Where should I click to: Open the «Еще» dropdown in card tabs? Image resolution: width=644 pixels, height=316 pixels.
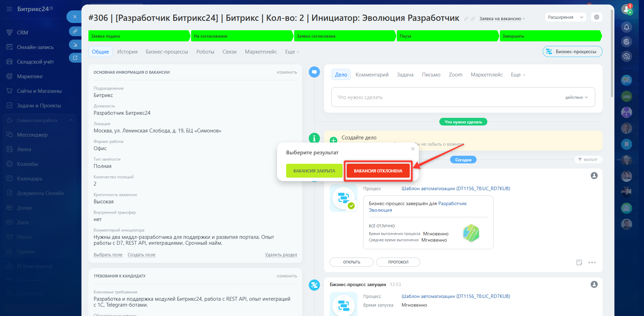point(292,52)
